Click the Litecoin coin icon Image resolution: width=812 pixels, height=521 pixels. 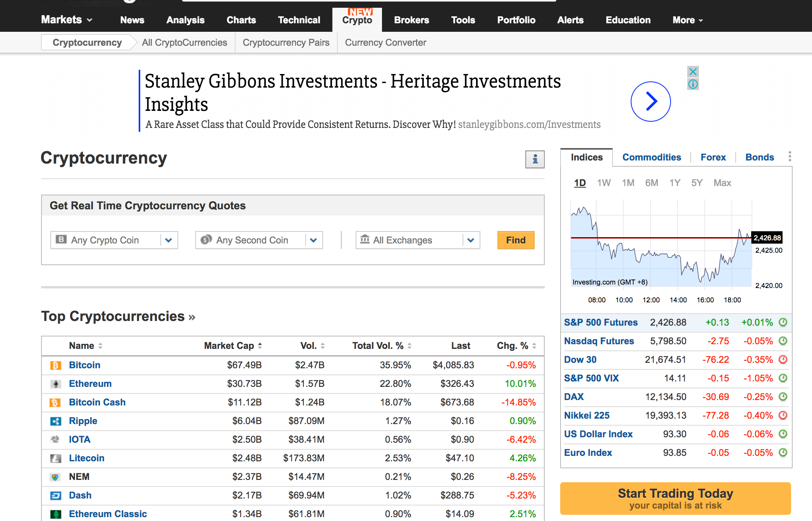(x=55, y=458)
